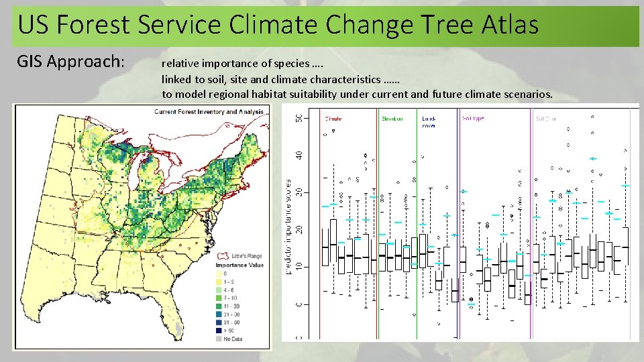Select the 'GIS Approach:' heading

(70, 61)
